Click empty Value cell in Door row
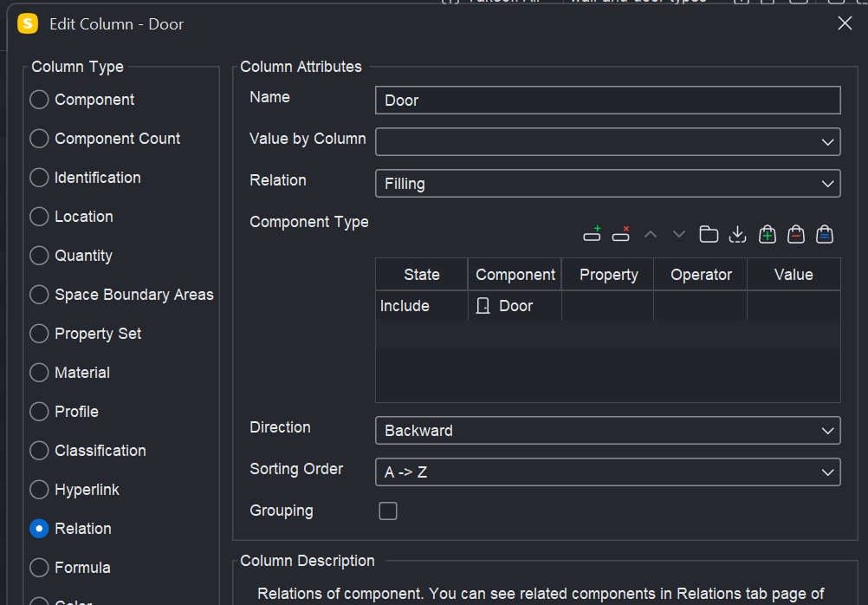 (x=794, y=306)
